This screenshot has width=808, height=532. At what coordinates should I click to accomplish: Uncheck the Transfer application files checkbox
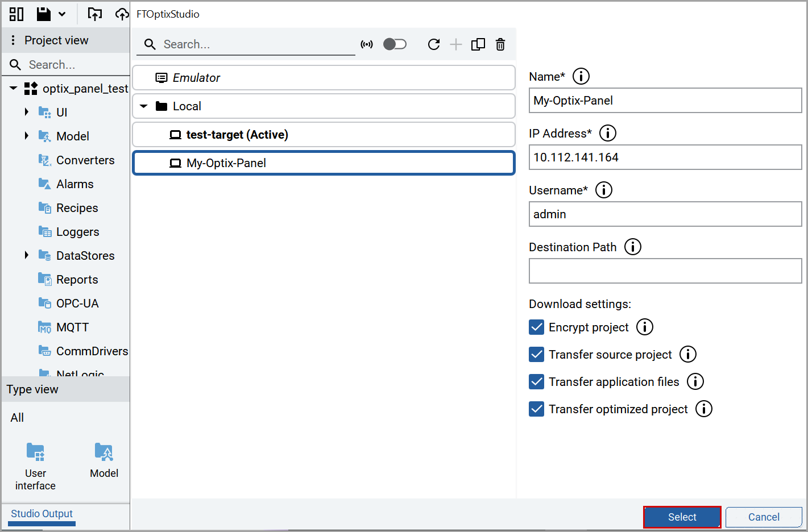pyautogui.click(x=536, y=381)
